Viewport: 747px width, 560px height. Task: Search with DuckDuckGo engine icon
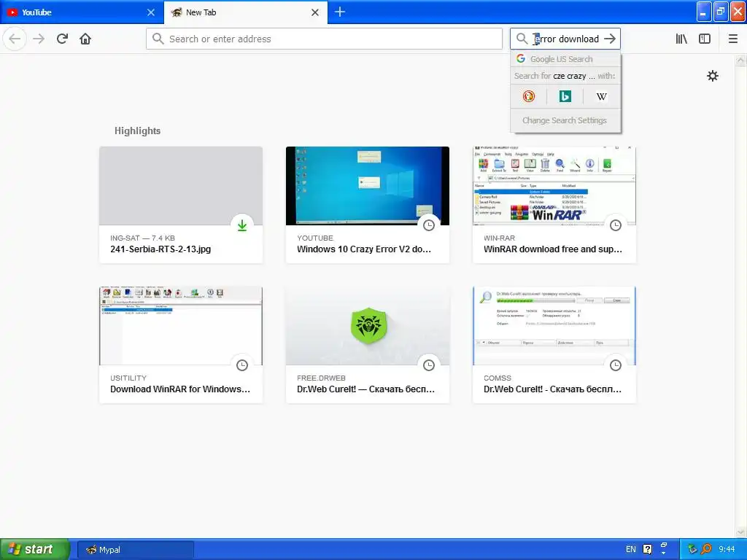529,97
